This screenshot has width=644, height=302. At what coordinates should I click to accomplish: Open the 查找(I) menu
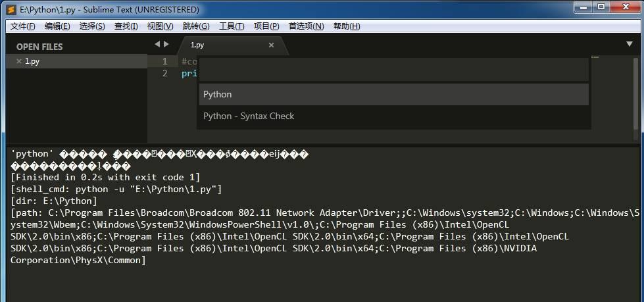126,26
